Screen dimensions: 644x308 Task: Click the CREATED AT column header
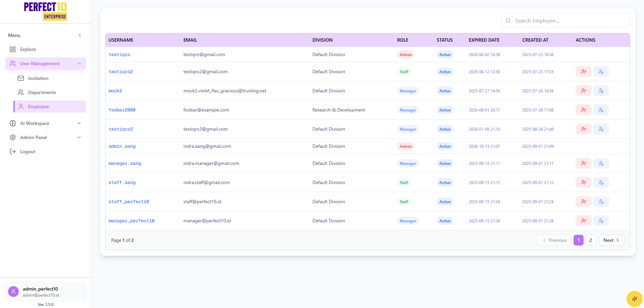[535, 40]
